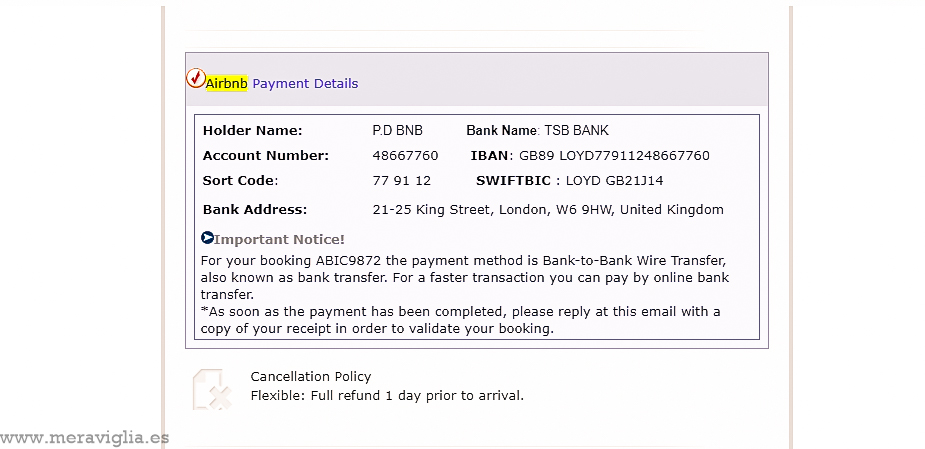The height and width of the screenshot is (449, 925).
Task: Click the bank address on King Street
Action: point(547,209)
